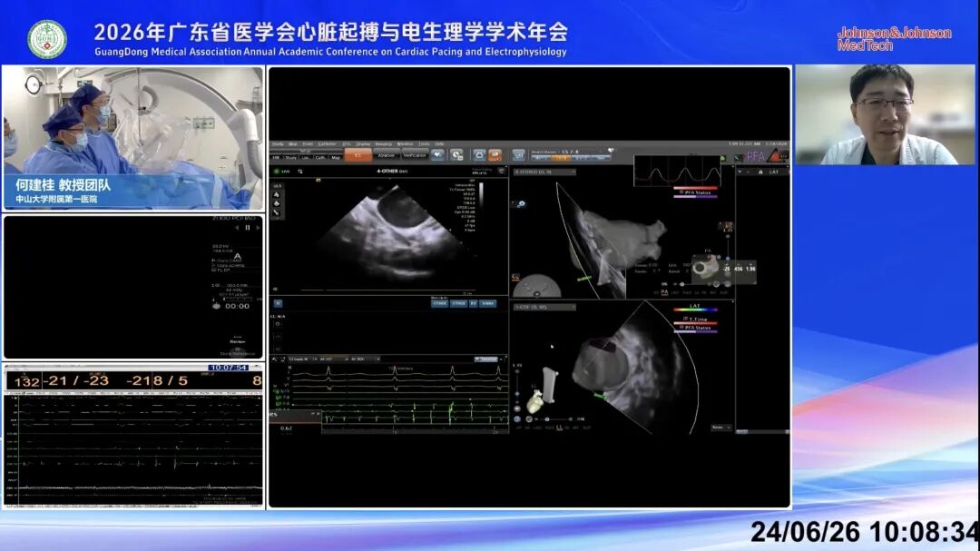The height and width of the screenshot is (551, 980).
Task: Toggle the eye visibility icon in upper map
Action: [x=522, y=204]
